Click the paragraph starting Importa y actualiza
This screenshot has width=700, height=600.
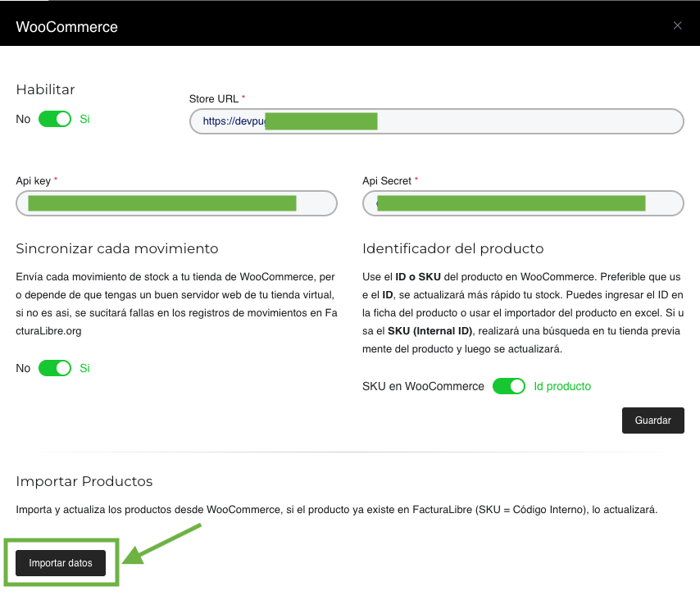pos(337,510)
